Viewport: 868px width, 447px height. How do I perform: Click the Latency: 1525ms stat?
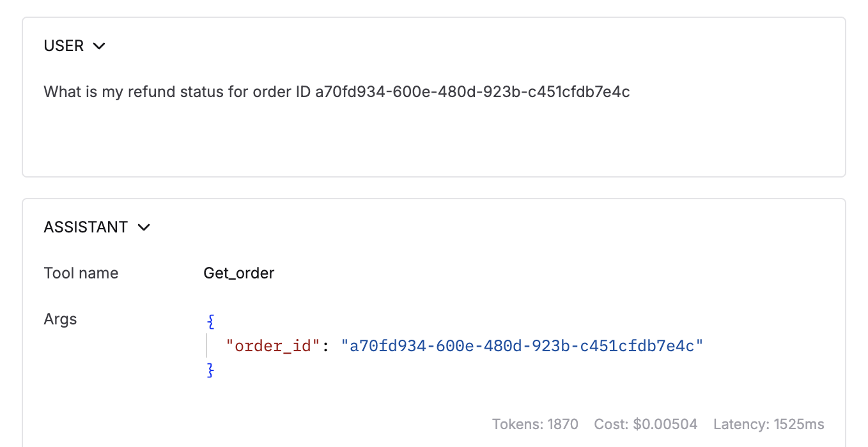pyautogui.click(x=769, y=424)
